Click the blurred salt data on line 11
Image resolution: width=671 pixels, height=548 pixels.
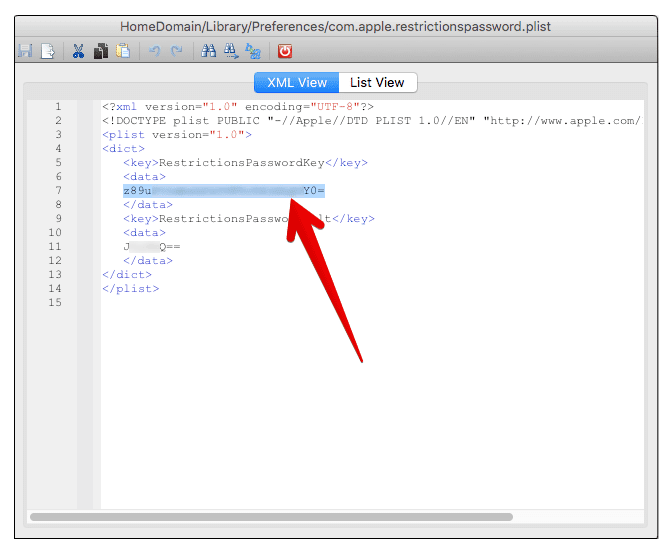[x=152, y=246]
